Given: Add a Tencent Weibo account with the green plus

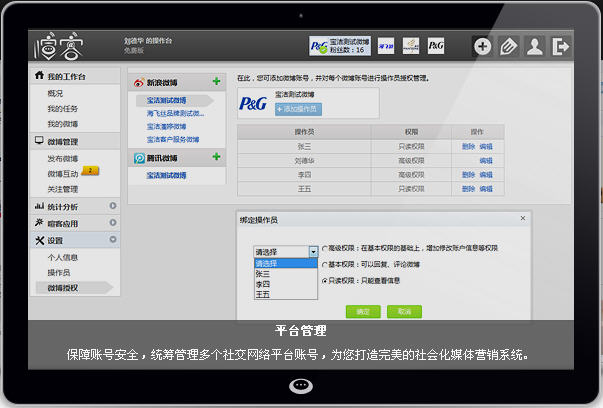Looking at the screenshot, I should point(217,157).
